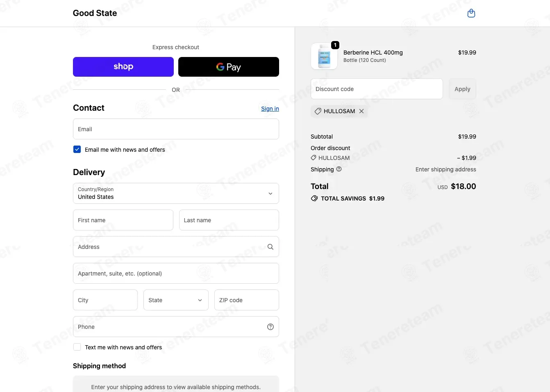Remove HULLOSAM discount with X icon

click(x=361, y=111)
